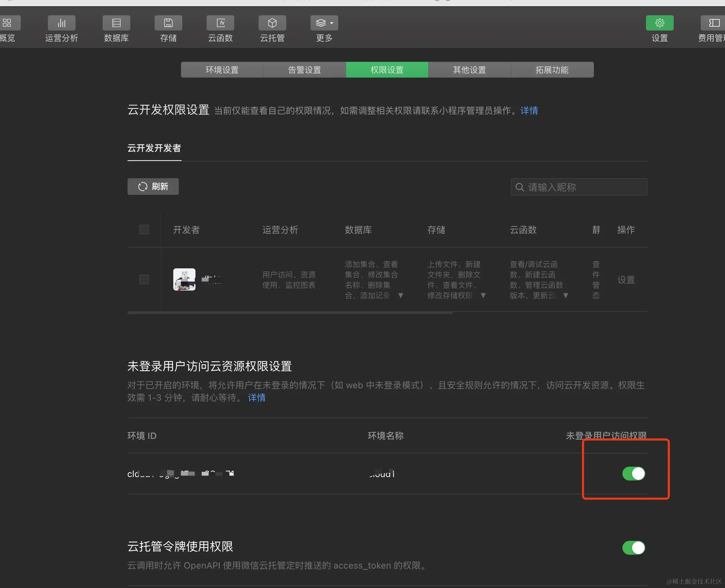Open 详情 link beside 云开发权限设置
Viewport: 725px width, 588px height.
pyautogui.click(x=529, y=111)
